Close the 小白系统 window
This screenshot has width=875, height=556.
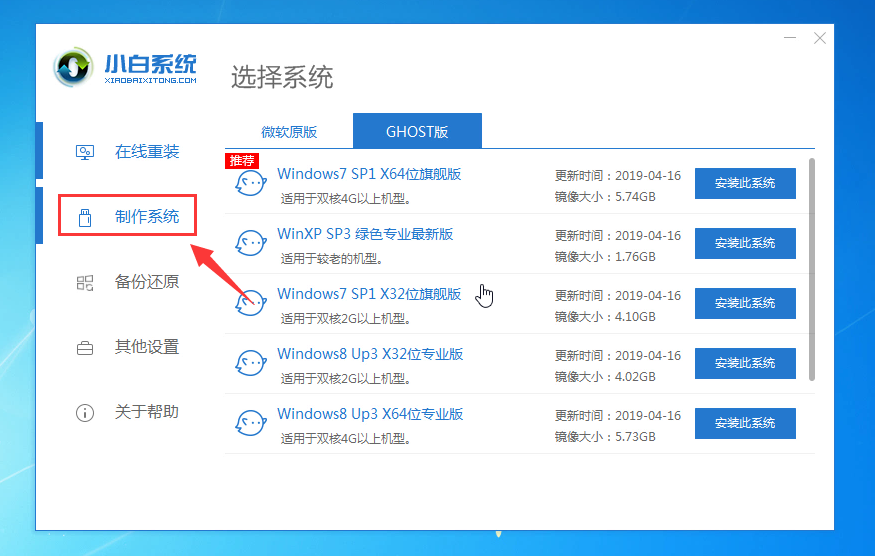[x=820, y=38]
